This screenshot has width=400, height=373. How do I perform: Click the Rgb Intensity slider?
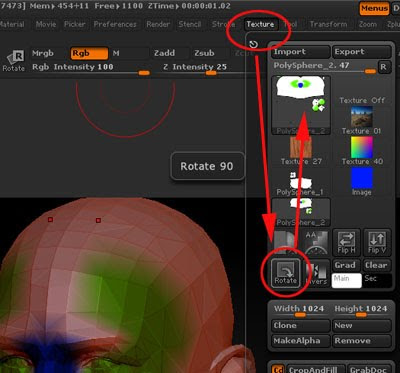[90, 68]
